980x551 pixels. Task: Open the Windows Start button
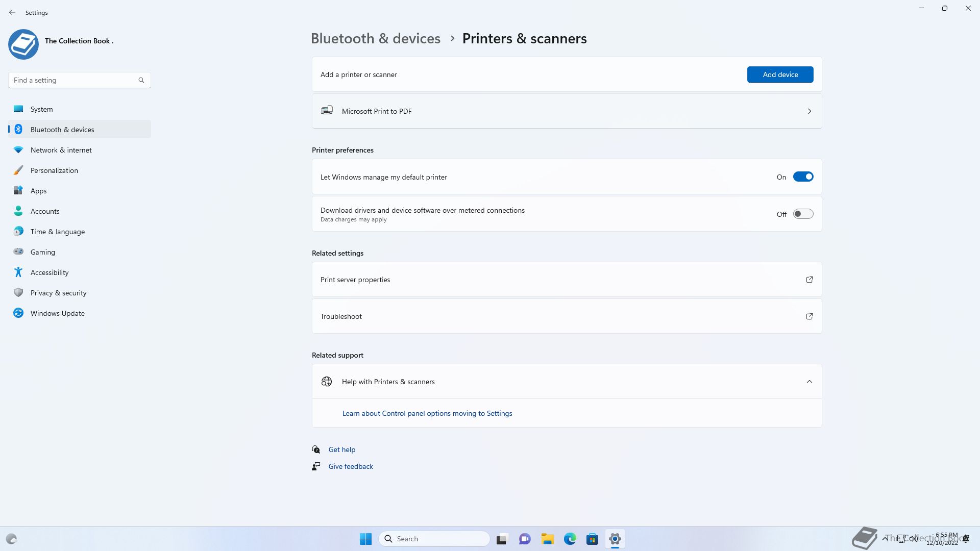point(365,539)
